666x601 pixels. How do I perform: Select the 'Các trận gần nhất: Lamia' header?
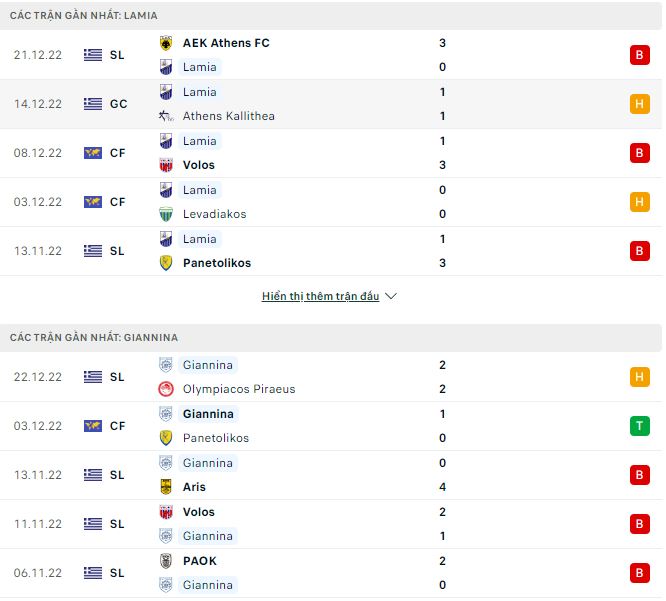tap(83, 16)
